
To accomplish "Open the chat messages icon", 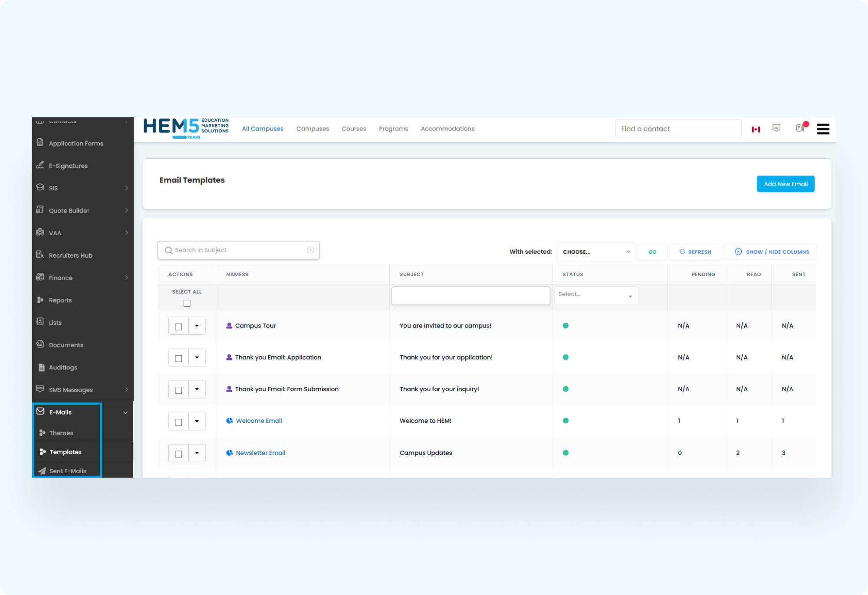I will (776, 128).
